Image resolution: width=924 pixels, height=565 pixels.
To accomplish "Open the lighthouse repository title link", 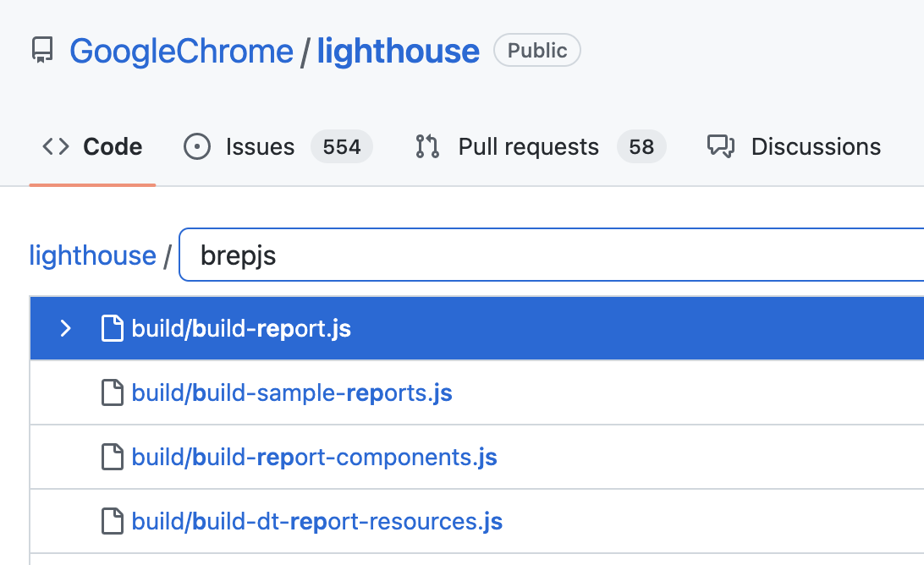I will click(x=399, y=52).
